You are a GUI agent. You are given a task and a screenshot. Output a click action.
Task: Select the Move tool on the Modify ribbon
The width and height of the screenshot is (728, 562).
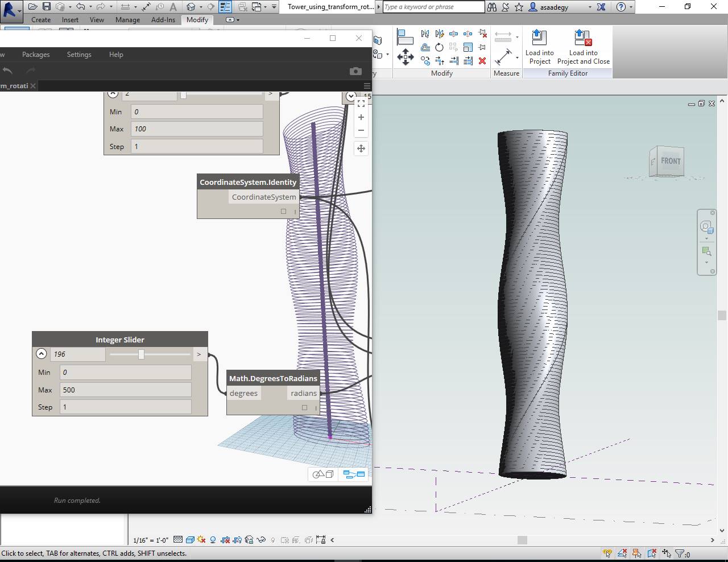pyautogui.click(x=406, y=57)
